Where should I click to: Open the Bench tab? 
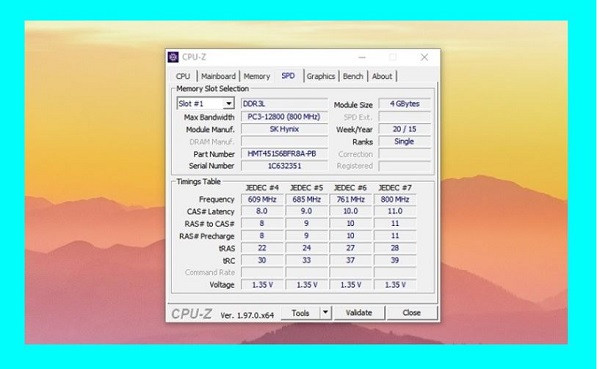click(x=353, y=76)
